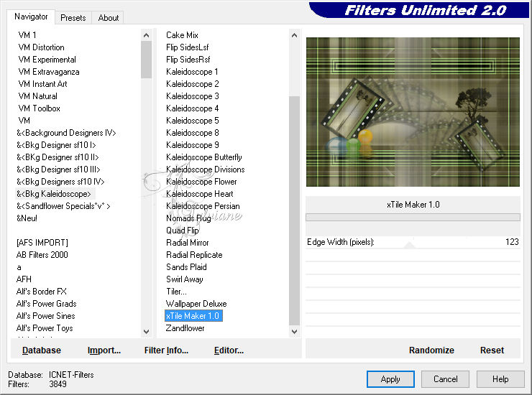Click the Apply button
This screenshot has width=532, height=395.
[x=390, y=379]
